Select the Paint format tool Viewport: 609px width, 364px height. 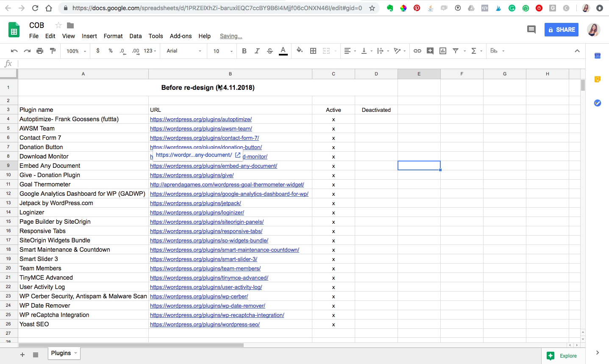tap(53, 51)
